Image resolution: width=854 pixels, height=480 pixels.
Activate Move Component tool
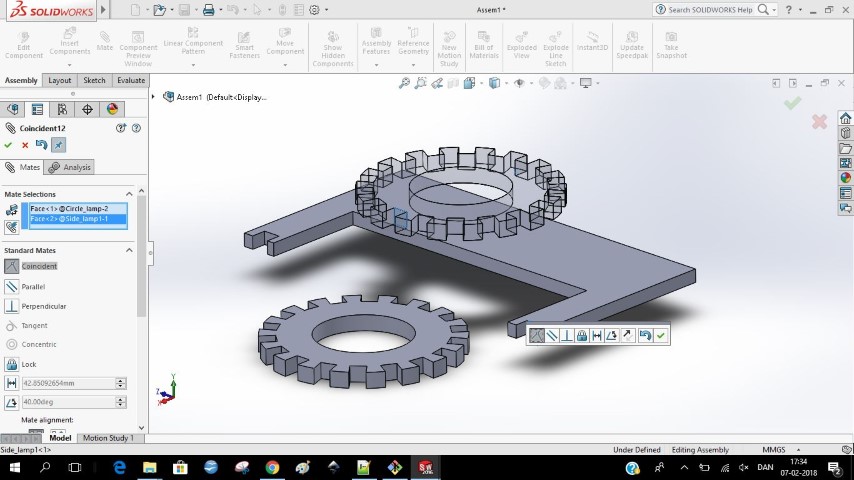(285, 41)
